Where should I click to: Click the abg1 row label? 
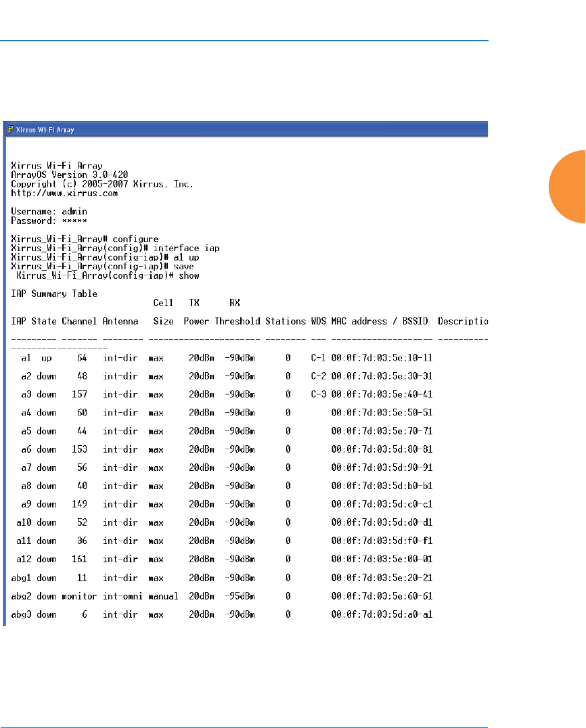click(21, 578)
